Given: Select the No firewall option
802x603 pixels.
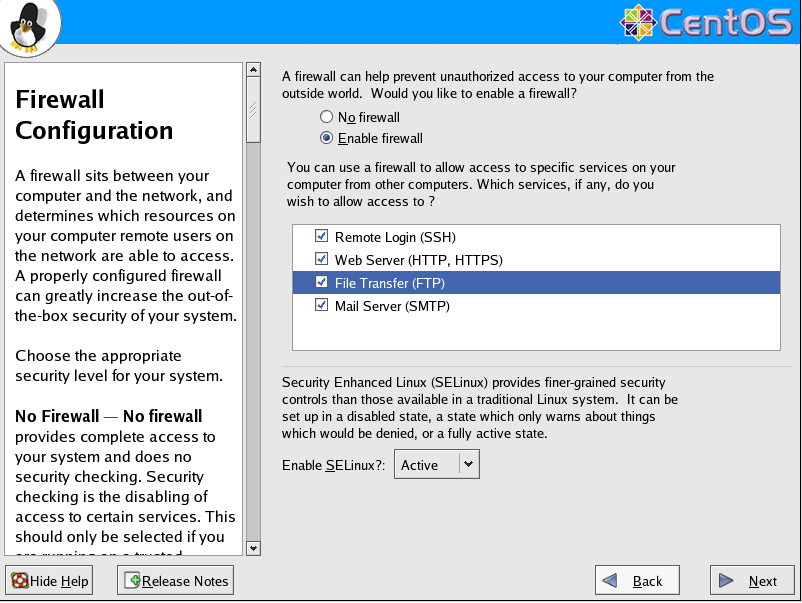Looking at the screenshot, I should coord(326,117).
